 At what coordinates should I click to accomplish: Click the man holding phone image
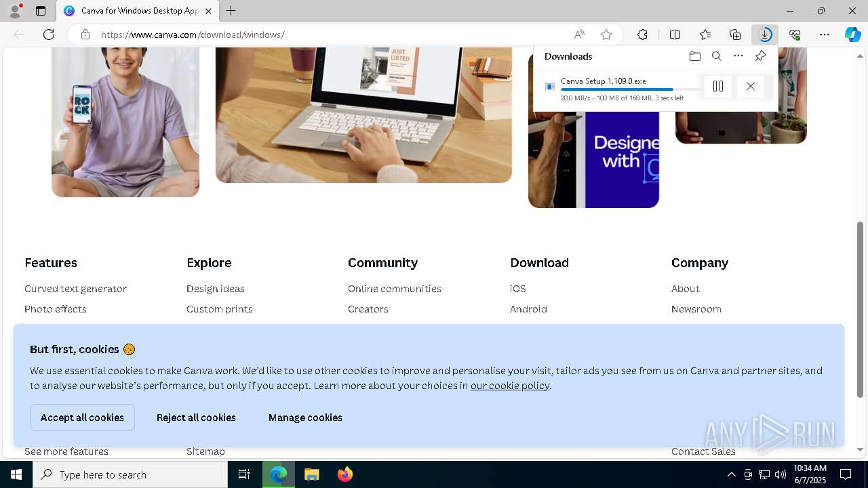125,122
